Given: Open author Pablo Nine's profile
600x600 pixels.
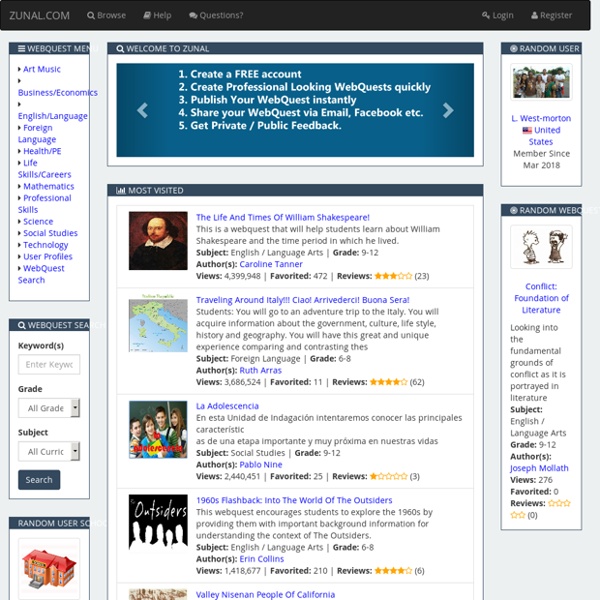Looking at the screenshot, I should 261,465.
